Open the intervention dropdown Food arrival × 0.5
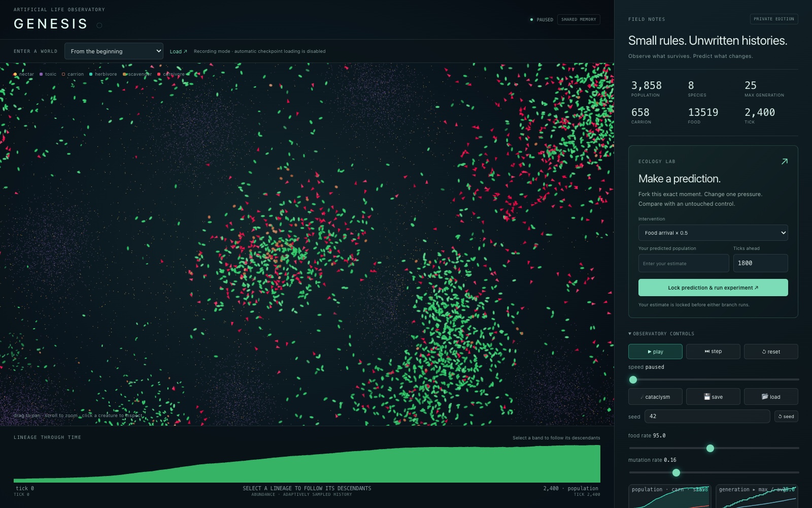812x508 pixels. [x=713, y=233]
